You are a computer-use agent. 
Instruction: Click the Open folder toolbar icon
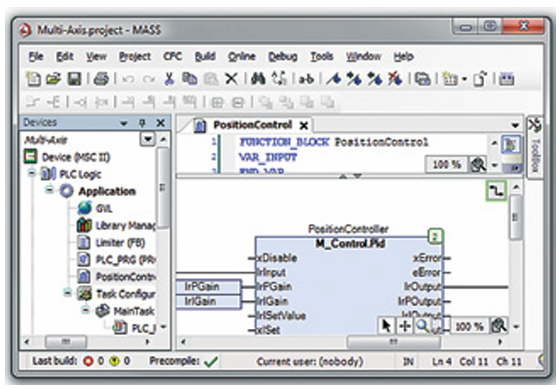(53, 79)
